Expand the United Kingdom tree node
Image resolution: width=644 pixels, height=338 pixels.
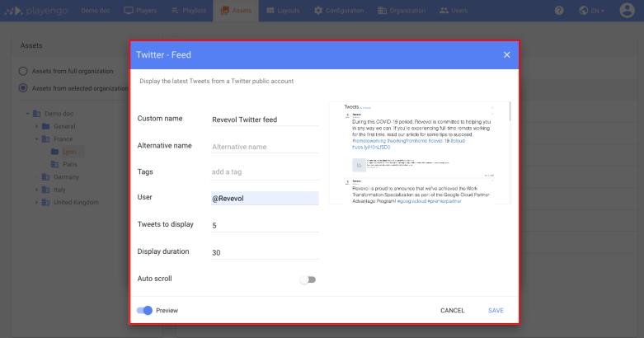point(36,203)
